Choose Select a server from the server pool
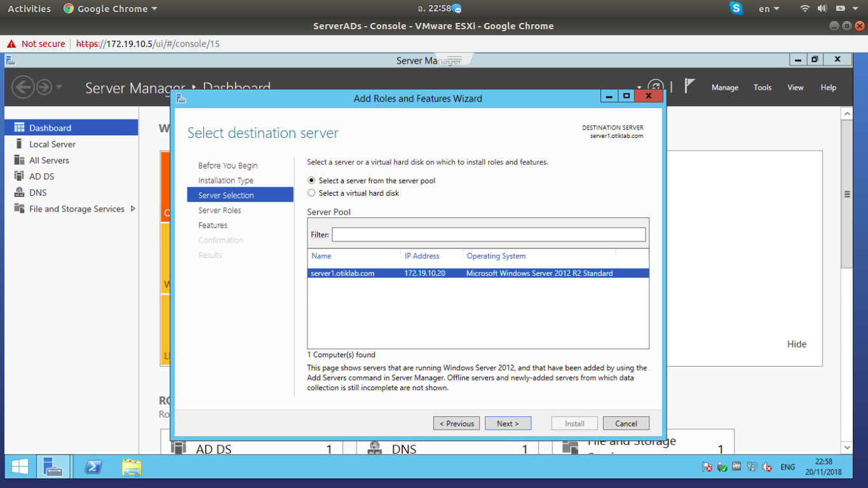868x488 pixels. [x=311, y=180]
